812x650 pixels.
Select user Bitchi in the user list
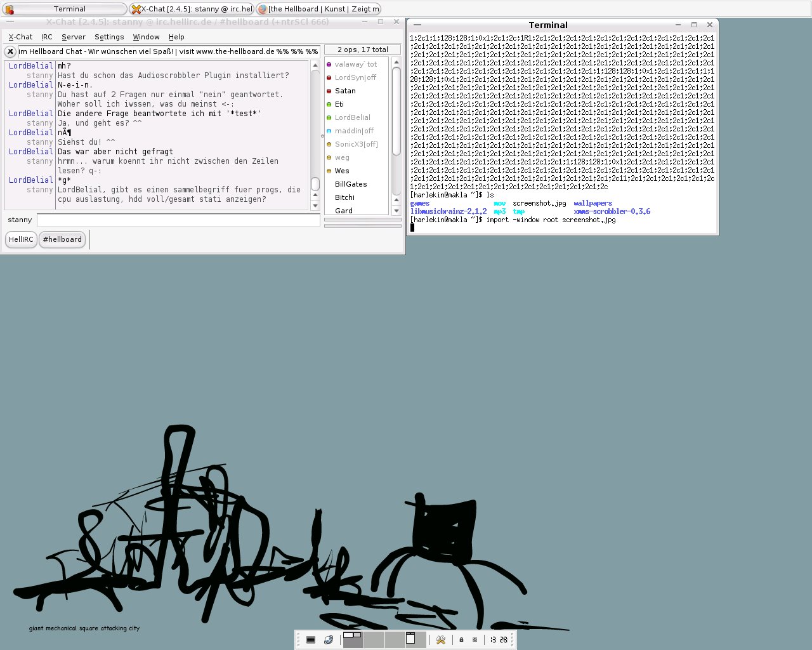coord(344,197)
